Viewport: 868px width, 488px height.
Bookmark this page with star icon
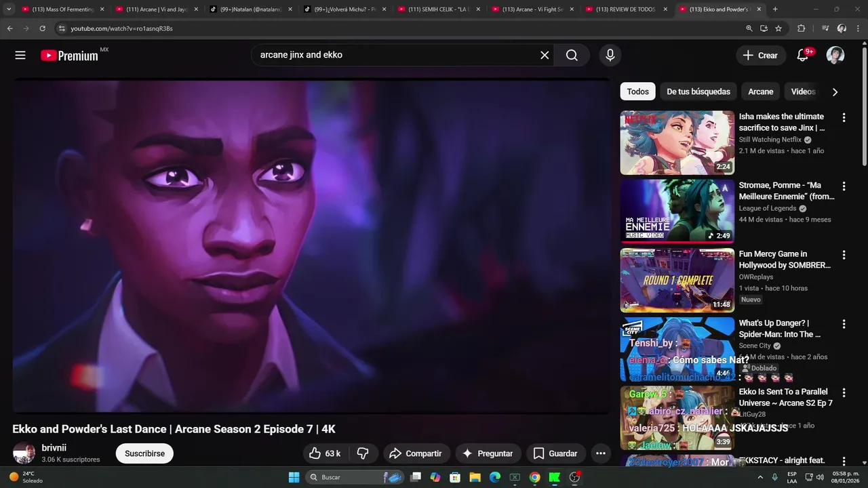(x=778, y=28)
